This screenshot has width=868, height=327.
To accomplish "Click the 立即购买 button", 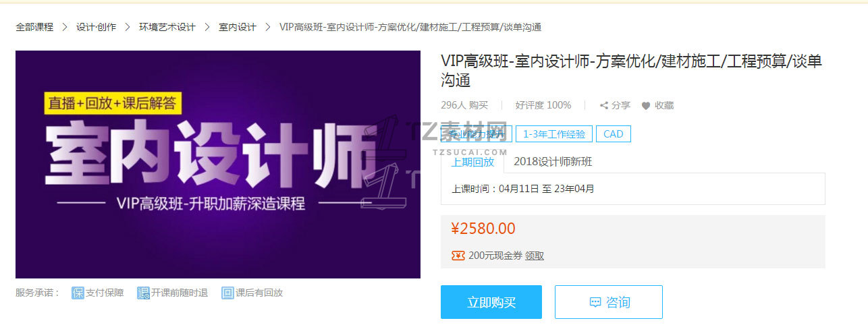I will click(491, 302).
